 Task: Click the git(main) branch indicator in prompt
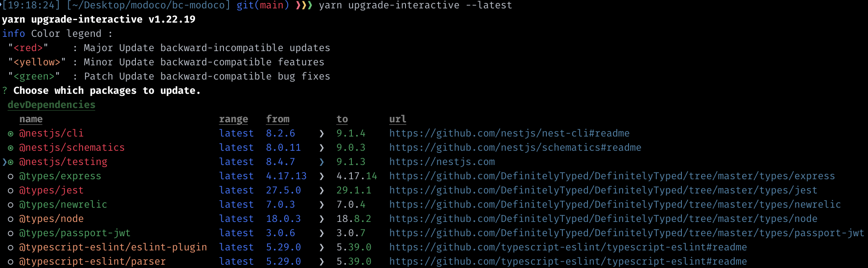263,5
